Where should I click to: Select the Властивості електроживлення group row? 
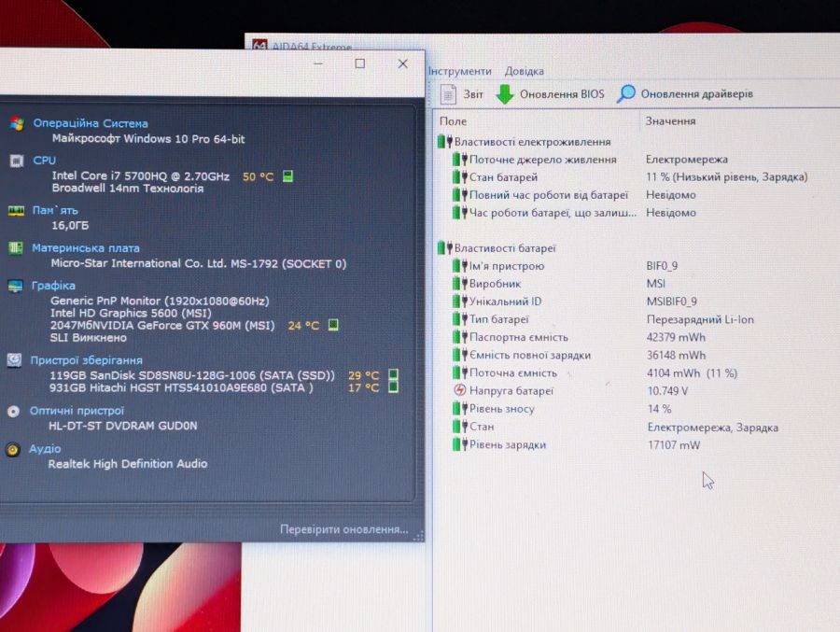[x=524, y=142]
